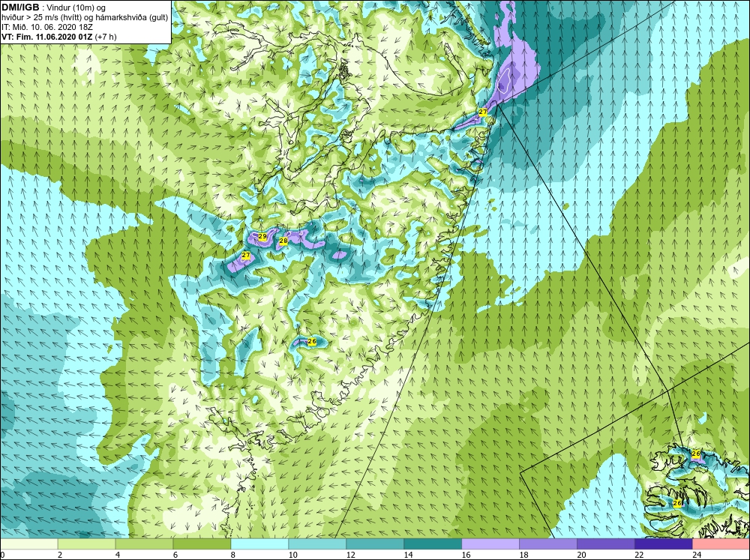
Task: Click the 10–12 m/s turquoise legend swatch
Action: (317, 544)
